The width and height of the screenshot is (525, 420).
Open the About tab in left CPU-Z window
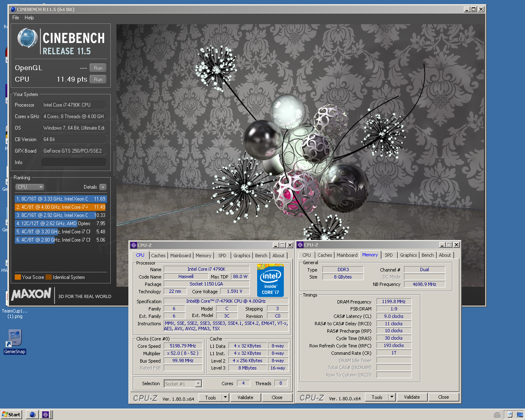point(278,256)
